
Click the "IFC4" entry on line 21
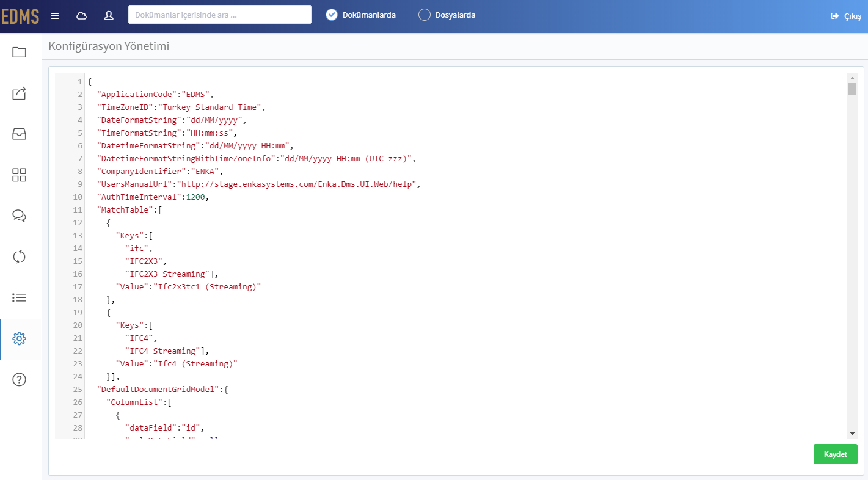pyautogui.click(x=139, y=338)
